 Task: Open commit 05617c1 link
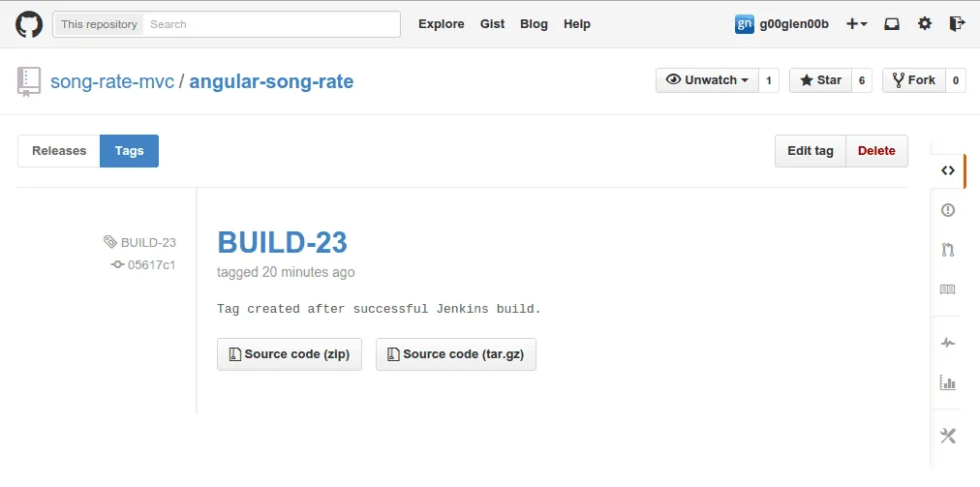pyautogui.click(x=151, y=264)
